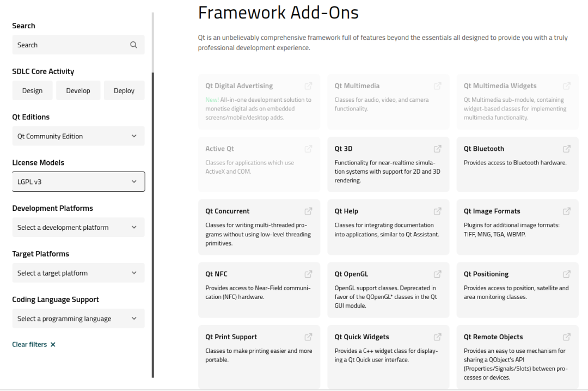
Task: Click Active Qt card title
Action: 219,149
